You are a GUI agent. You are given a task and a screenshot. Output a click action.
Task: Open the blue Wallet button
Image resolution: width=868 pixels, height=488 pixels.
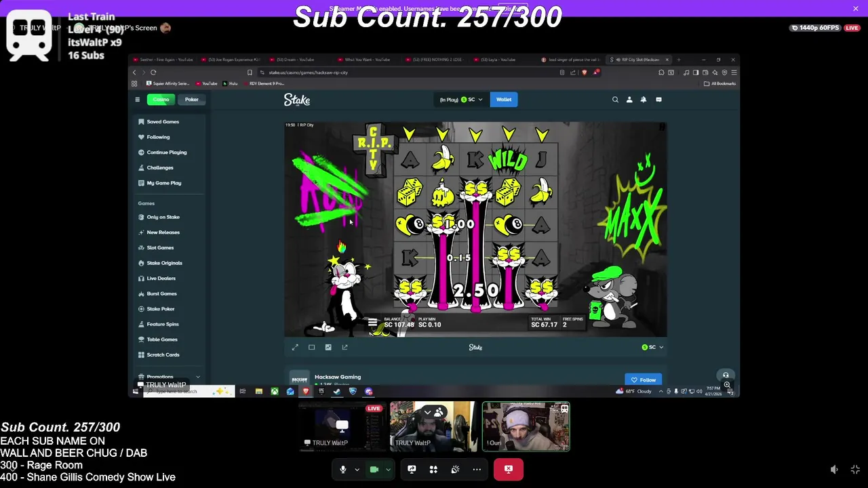[x=504, y=100]
